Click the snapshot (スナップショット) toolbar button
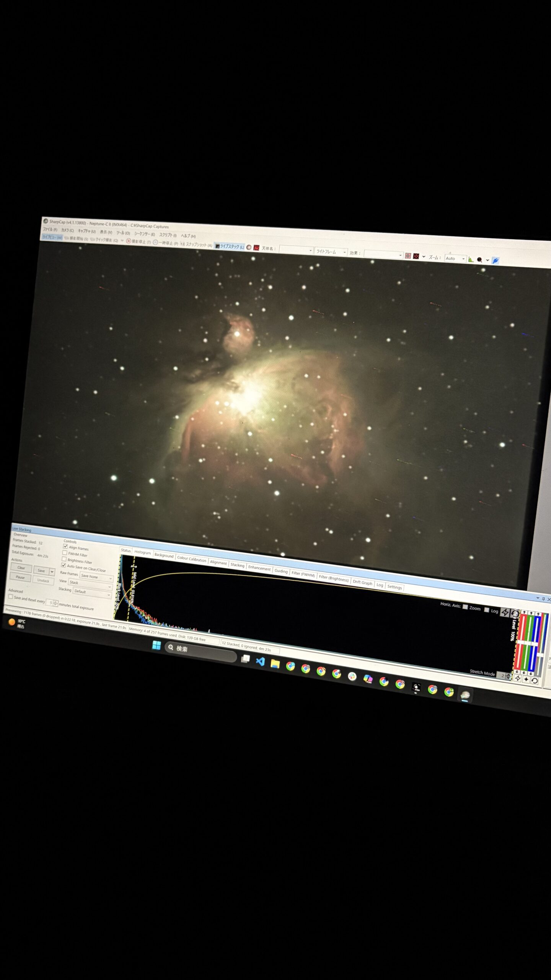The width and height of the screenshot is (551, 980). (196, 245)
